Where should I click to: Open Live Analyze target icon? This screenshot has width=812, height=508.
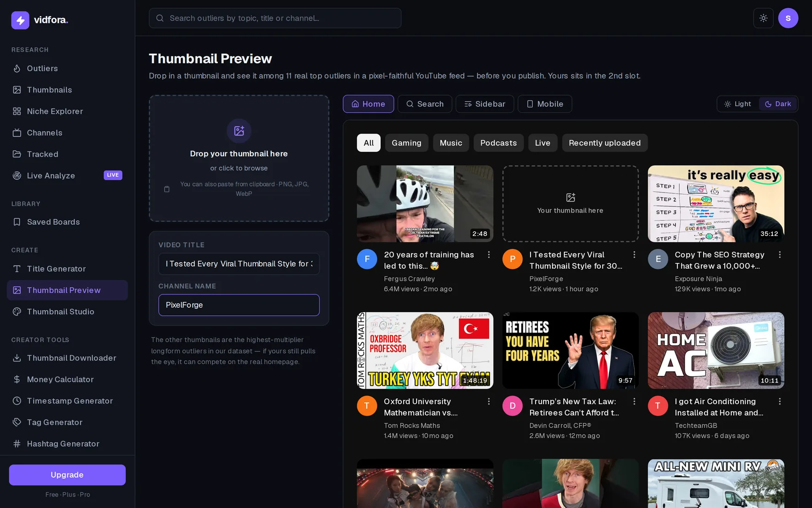[17, 175]
